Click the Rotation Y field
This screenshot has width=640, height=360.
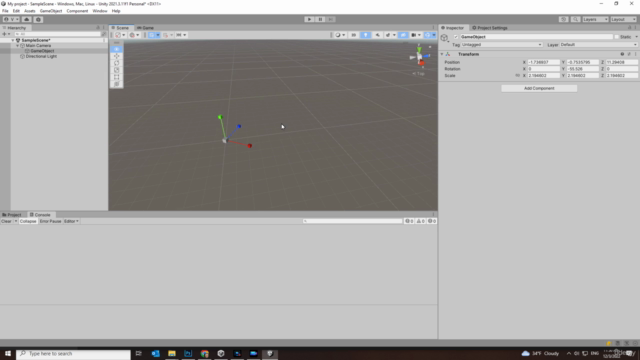[582, 69]
